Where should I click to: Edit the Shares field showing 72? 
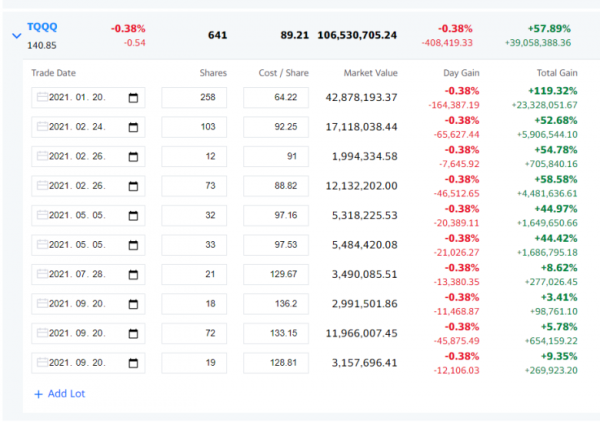(194, 333)
